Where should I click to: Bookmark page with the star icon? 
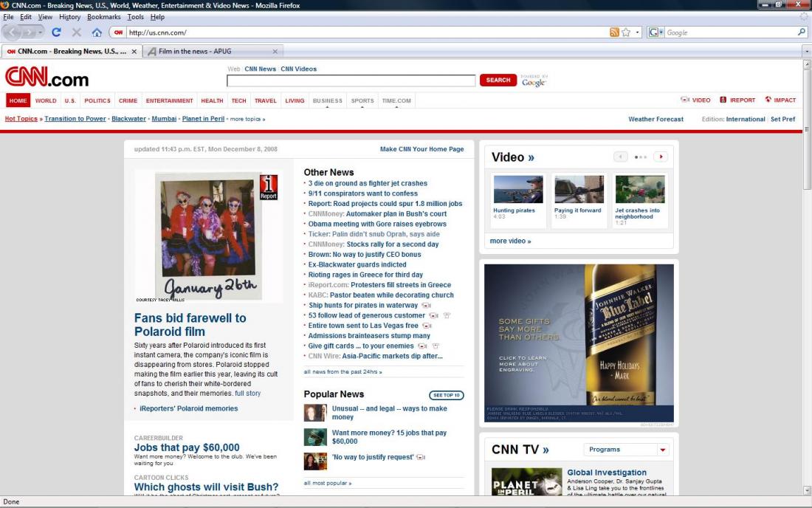click(626, 32)
